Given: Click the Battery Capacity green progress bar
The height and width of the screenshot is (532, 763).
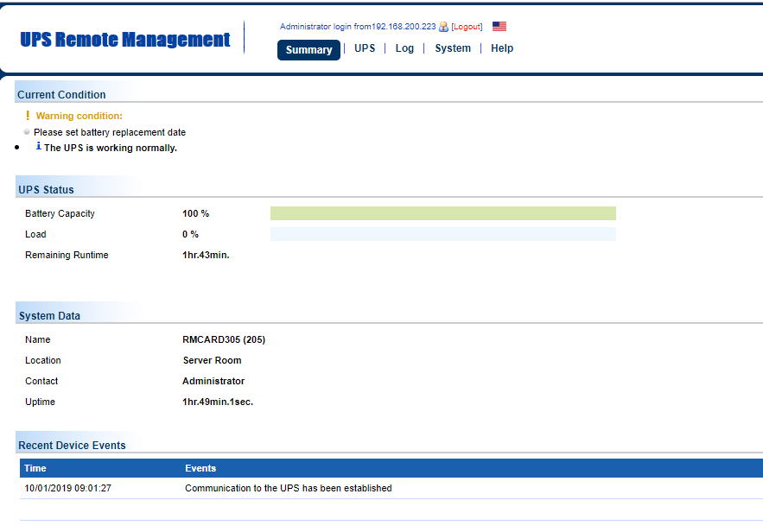Looking at the screenshot, I should pyautogui.click(x=442, y=213).
